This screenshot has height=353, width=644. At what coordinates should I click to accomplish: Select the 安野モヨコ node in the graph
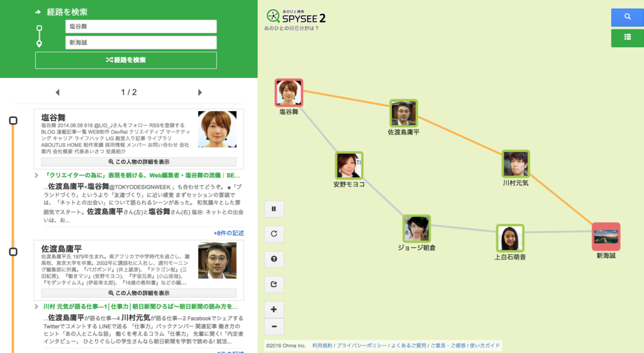coord(348,165)
